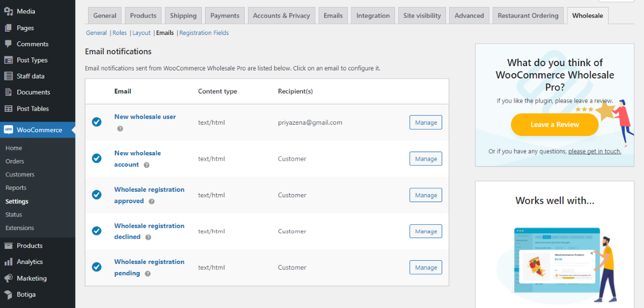
Task: Click the Botiga sidebar icon
Action: pyautogui.click(x=8, y=295)
